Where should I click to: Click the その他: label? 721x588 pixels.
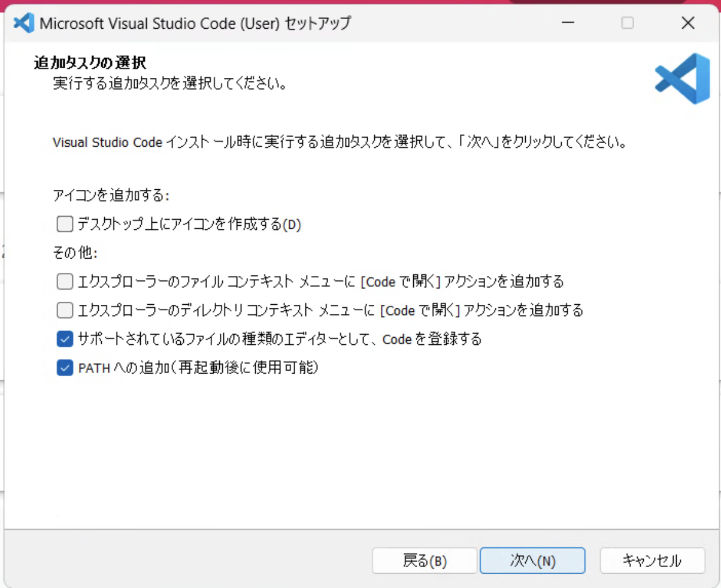75,253
